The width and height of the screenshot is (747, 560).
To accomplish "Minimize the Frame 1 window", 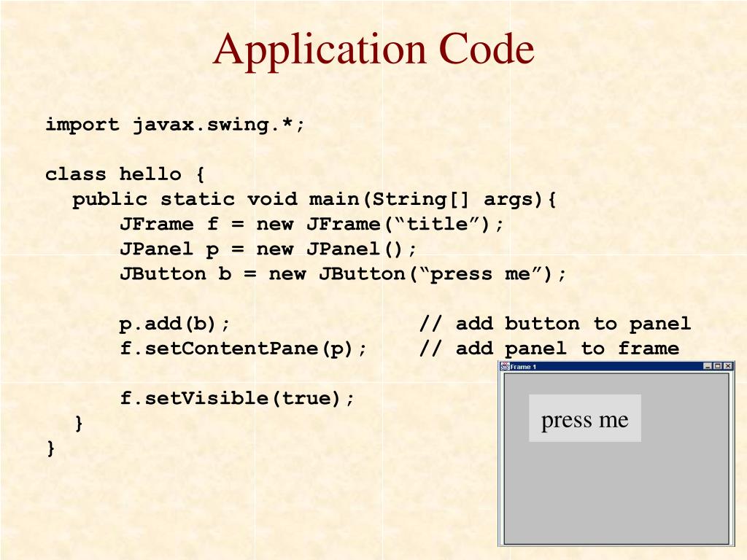I will click(x=708, y=366).
